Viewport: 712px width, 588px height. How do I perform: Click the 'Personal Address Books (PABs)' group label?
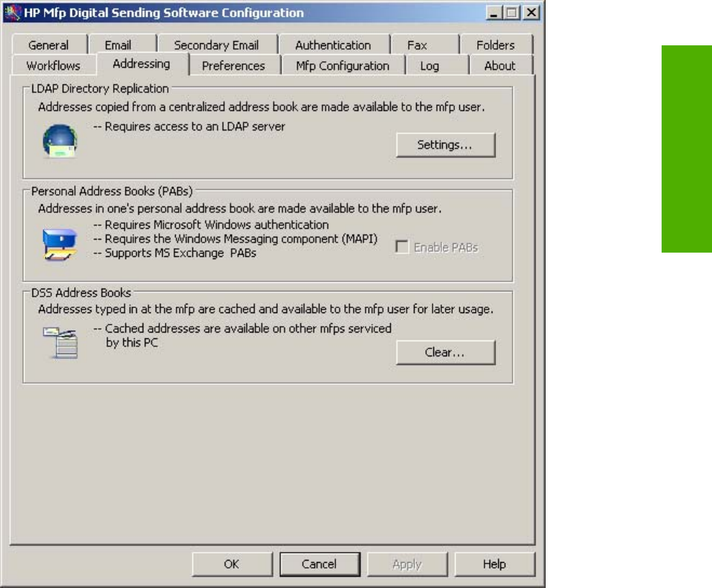point(112,191)
